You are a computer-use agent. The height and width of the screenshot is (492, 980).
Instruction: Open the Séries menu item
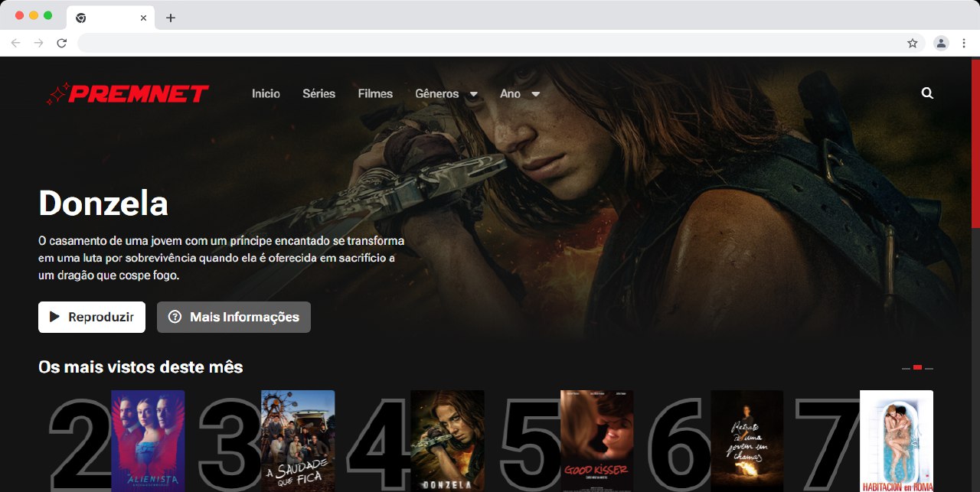tap(318, 93)
